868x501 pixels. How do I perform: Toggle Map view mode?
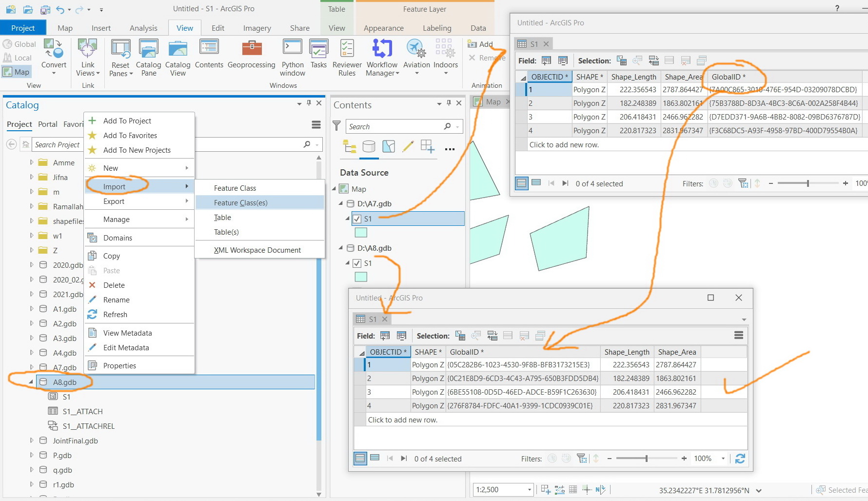(16, 72)
